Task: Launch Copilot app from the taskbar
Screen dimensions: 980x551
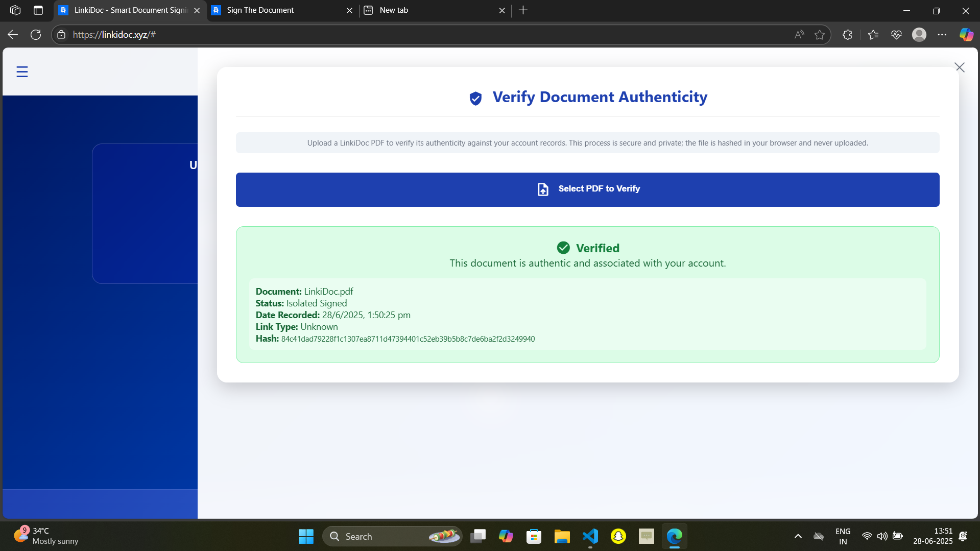Action: click(506, 536)
